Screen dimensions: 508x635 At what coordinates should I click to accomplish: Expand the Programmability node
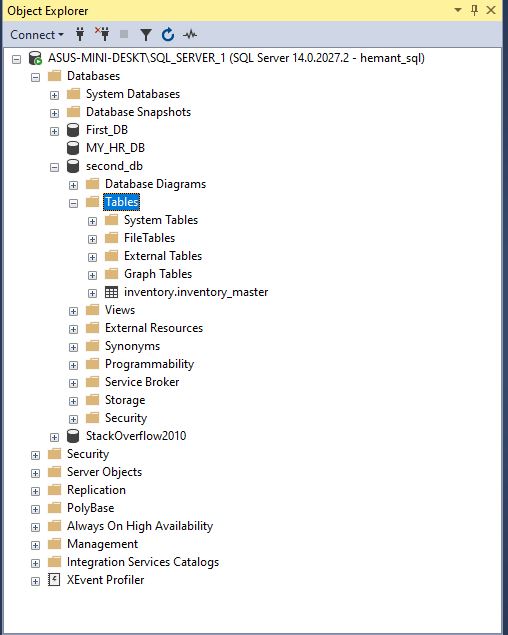(73, 366)
